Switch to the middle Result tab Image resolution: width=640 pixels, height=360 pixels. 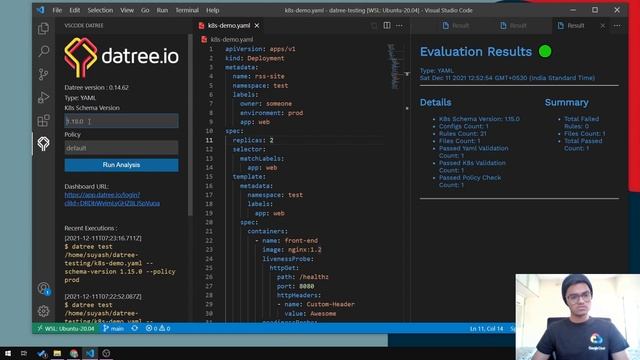[x=514, y=25]
